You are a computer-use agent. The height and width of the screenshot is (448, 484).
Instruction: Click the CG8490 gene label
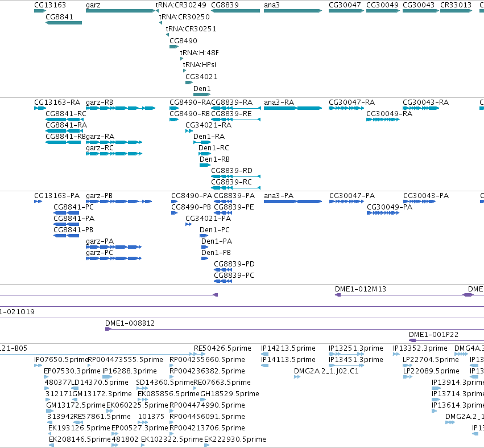point(183,41)
